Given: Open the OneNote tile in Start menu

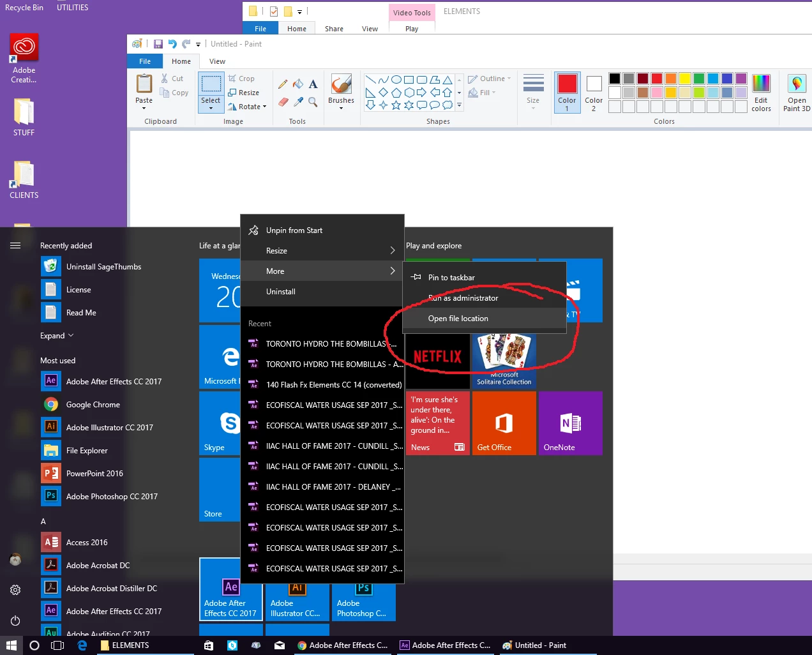Looking at the screenshot, I should (571, 423).
